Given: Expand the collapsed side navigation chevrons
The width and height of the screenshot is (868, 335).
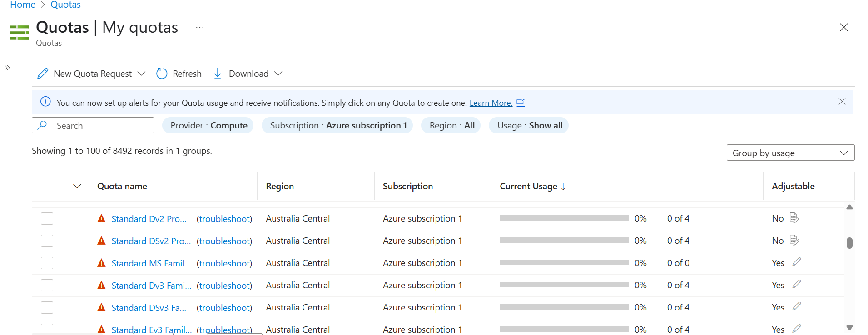Looking at the screenshot, I should coord(7,68).
